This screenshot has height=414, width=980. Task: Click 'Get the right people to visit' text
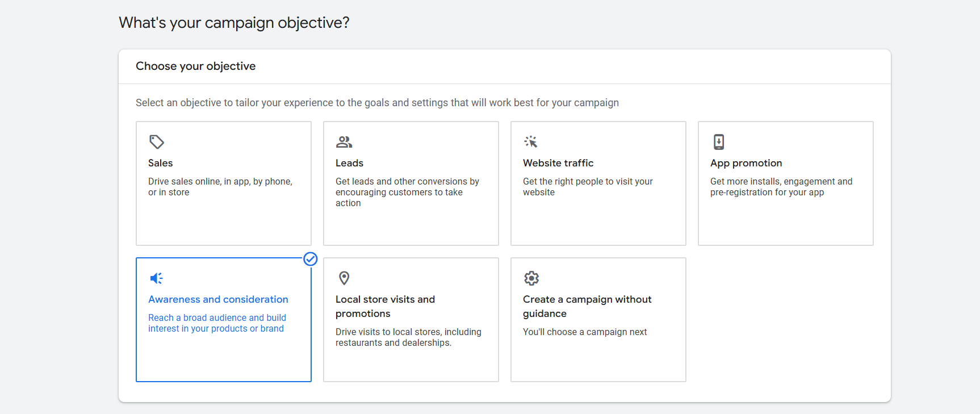(588, 187)
